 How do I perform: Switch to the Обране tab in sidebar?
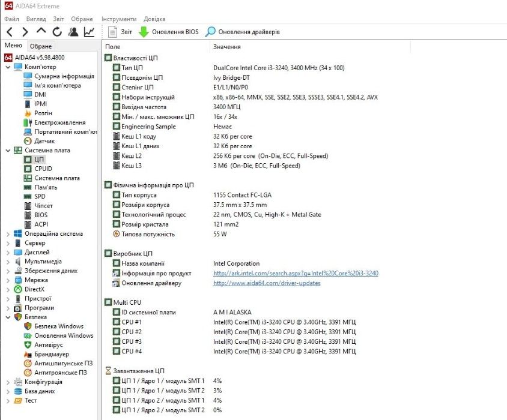41,46
